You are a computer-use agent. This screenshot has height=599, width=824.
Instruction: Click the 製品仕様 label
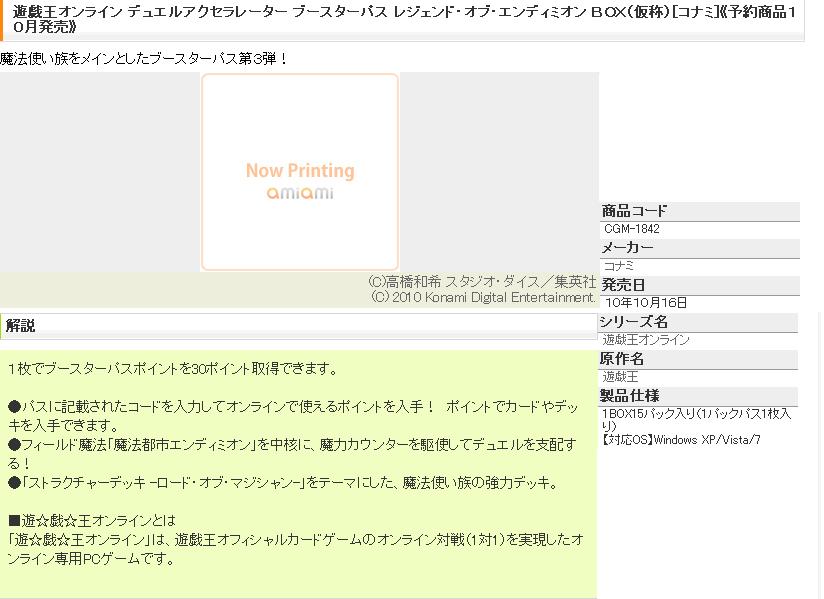[629, 396]
